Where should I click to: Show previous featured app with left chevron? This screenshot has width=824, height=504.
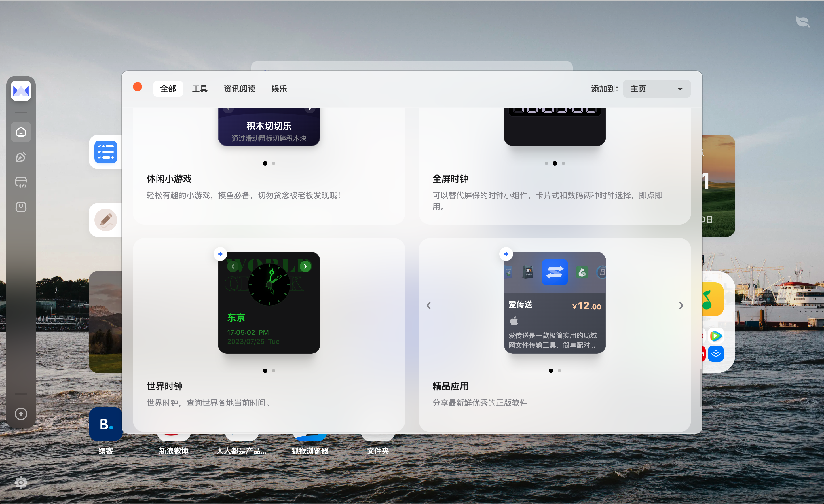coord(429,306)
